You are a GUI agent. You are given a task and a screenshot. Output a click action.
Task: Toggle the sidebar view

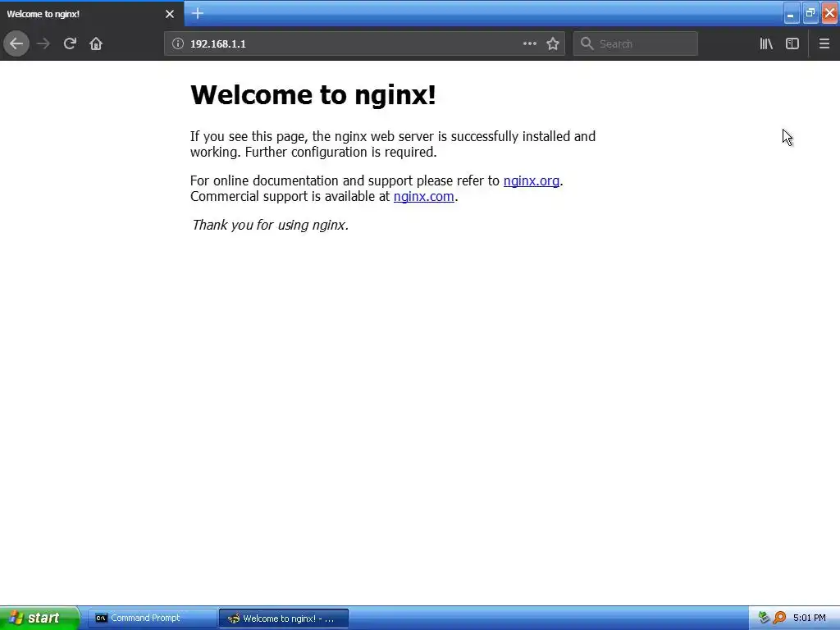pyautogui.click(x=792, y=43)
